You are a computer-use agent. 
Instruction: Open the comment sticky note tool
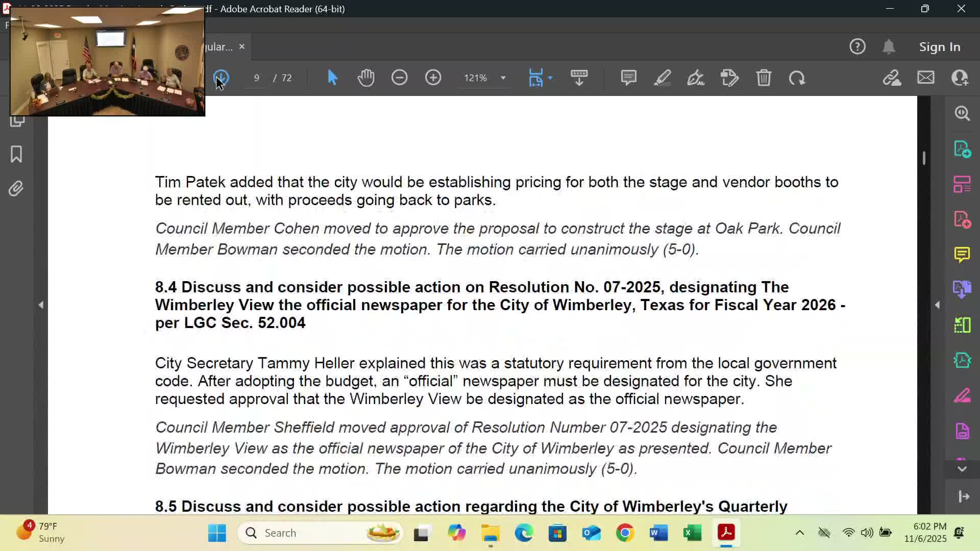pyautogui.click(x=628, y=78)
